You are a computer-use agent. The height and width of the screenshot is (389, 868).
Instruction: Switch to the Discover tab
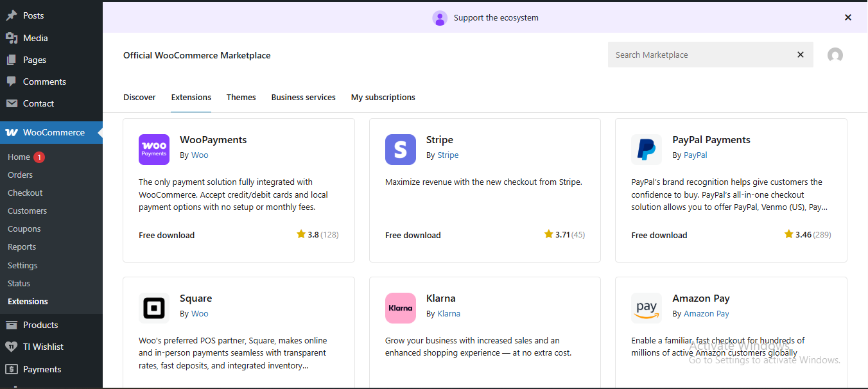139,98
